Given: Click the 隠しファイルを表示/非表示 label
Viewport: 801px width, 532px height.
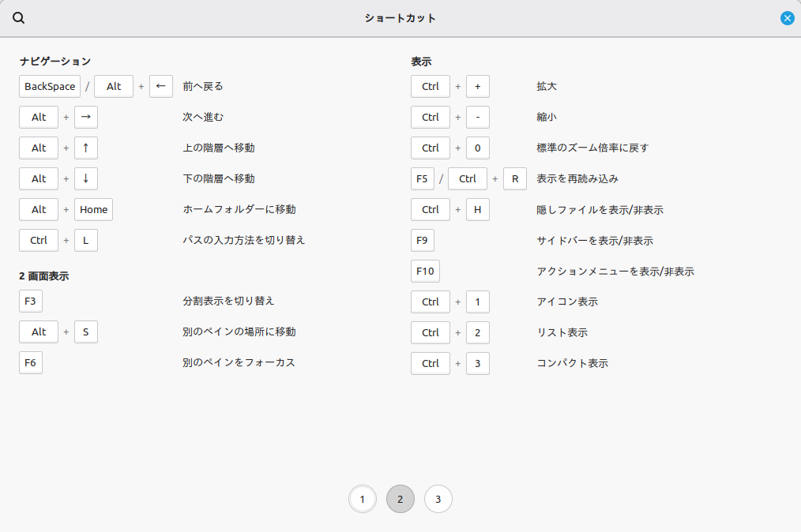Looking at the screenshot, I should (x=600, y=209).
